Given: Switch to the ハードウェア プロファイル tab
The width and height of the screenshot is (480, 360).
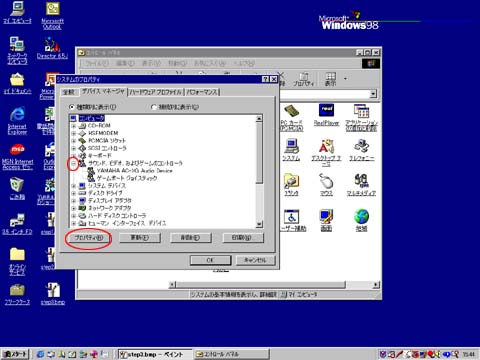Looking at the screenshot, I should coord(156,92).
